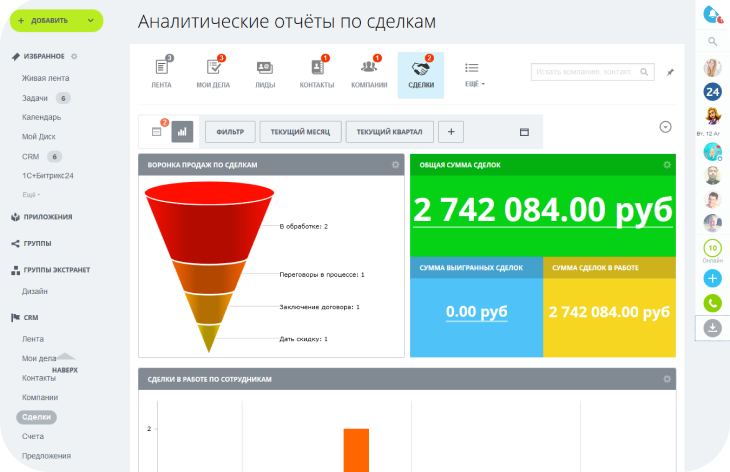Toggle the window layout icon in filter bar
This screenshot has height=472, width=730.
pos(523,132)
